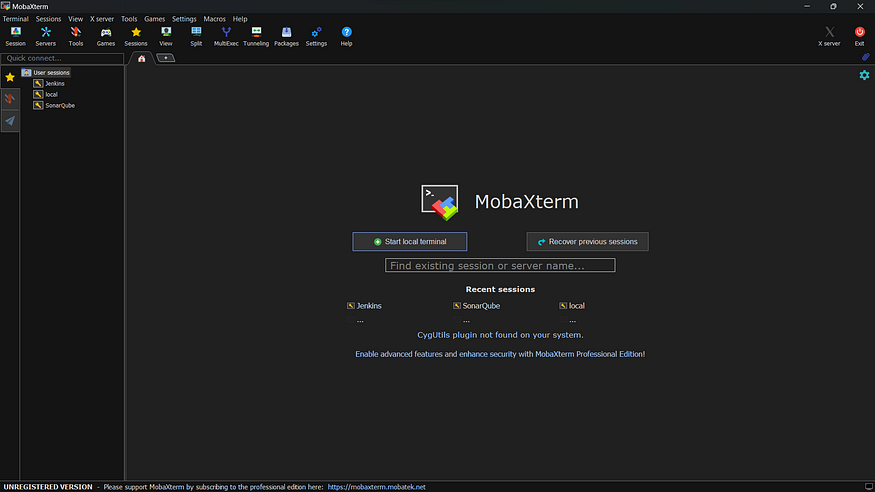Viewport: 875px width, 492px height.
Task: Click the Packages toolbar icon
Action: click(x=286, y=36)
